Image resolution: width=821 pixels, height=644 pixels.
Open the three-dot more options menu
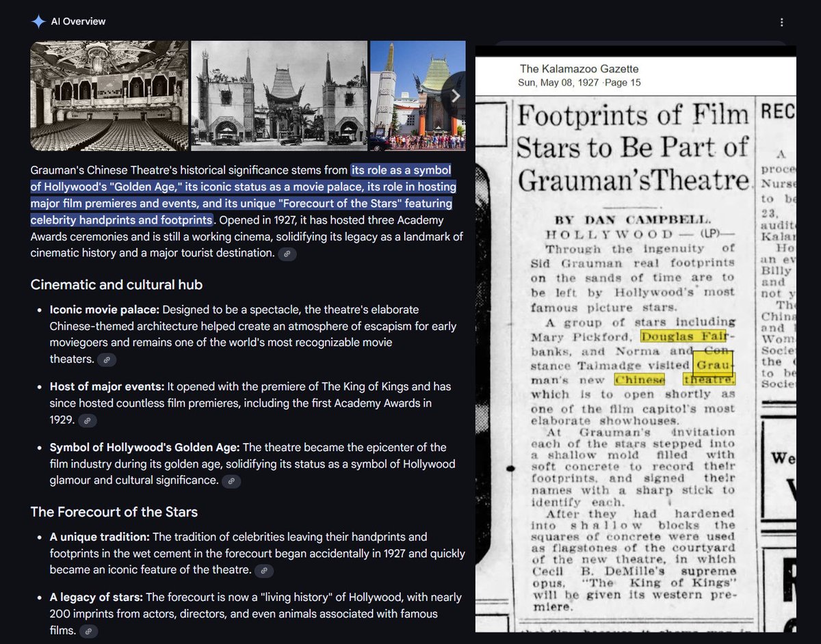(782, 23)
